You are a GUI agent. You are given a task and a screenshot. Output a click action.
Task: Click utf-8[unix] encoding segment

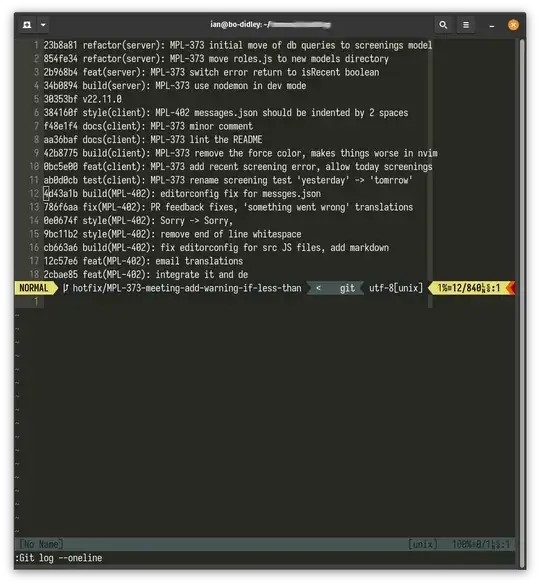click(x=396, y=288)
